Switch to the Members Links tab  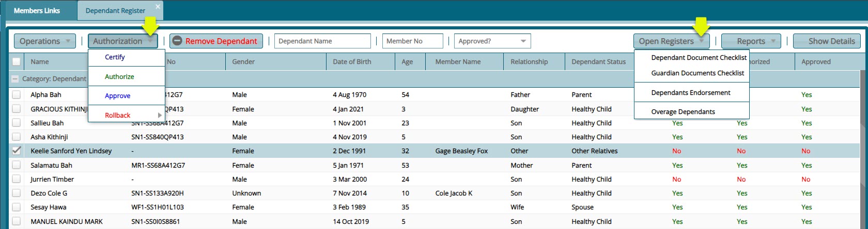click(x=37, y=11)
